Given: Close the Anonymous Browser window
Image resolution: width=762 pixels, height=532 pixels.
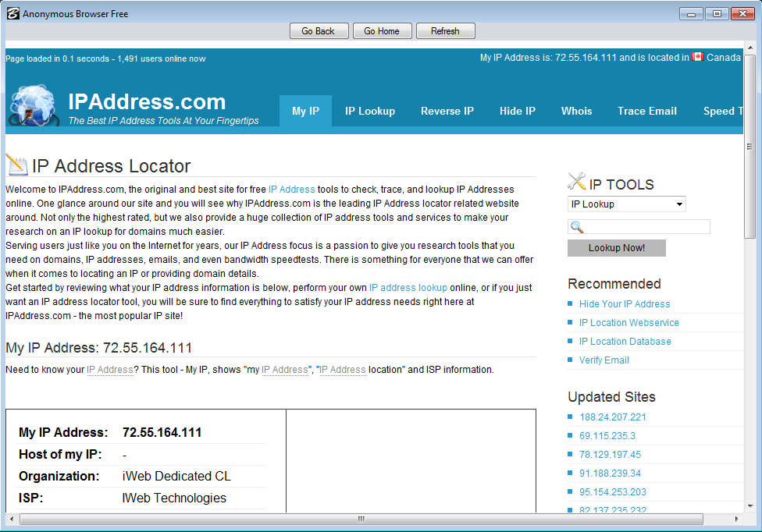Looking at the screenshot, I should coord(742,13).
